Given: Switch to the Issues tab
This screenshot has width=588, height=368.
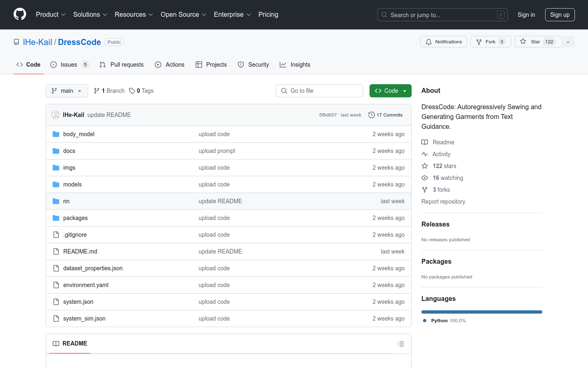Looking at the screenshot, I should pos(69,65).
